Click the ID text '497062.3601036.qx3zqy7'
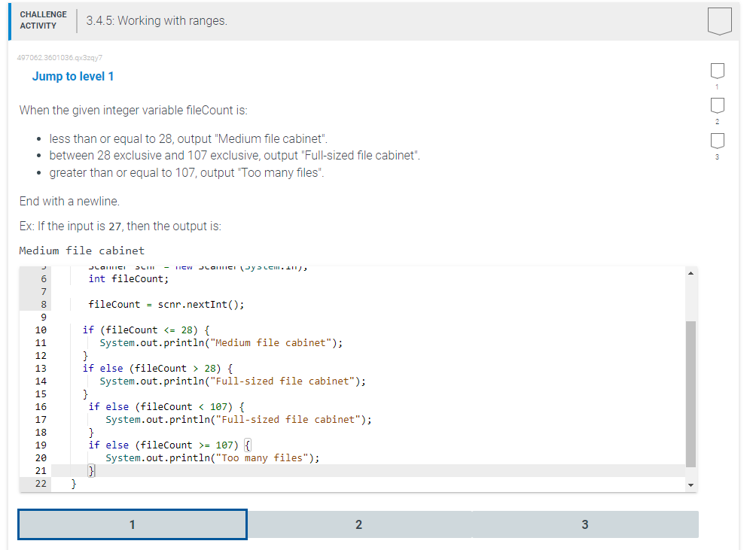 click(59, 58)
